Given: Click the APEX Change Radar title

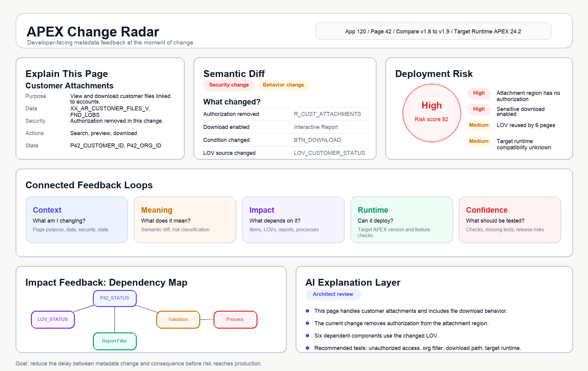Looking at the screenshot, I should 93,32.
